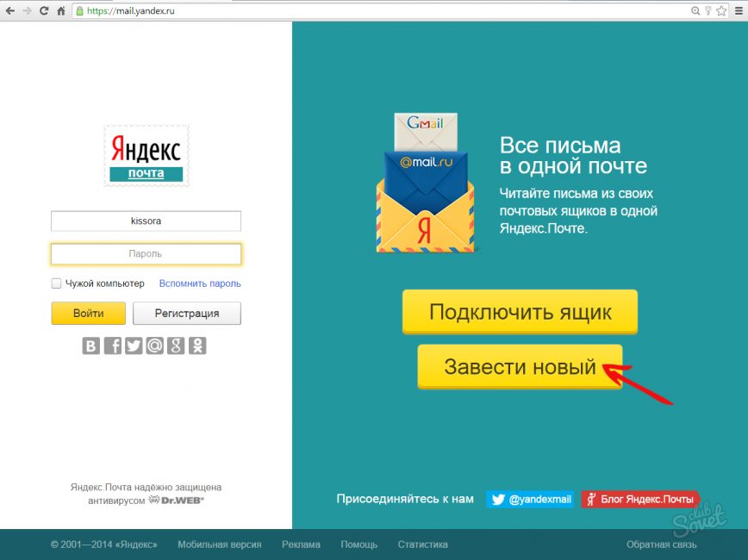Open the Мобильная версия footer link
Image resolution: width=748 pixels, height=560 pixels.
[x=220, y=544]
